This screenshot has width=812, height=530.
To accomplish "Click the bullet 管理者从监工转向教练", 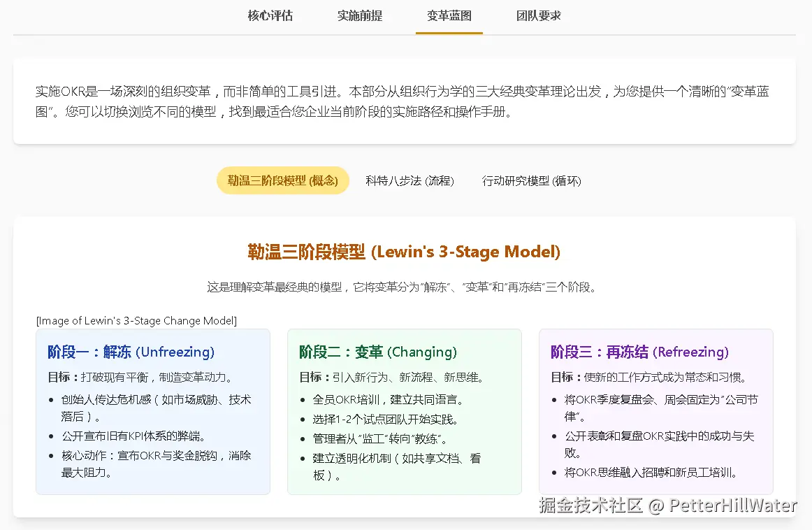I will click(380, 439).
